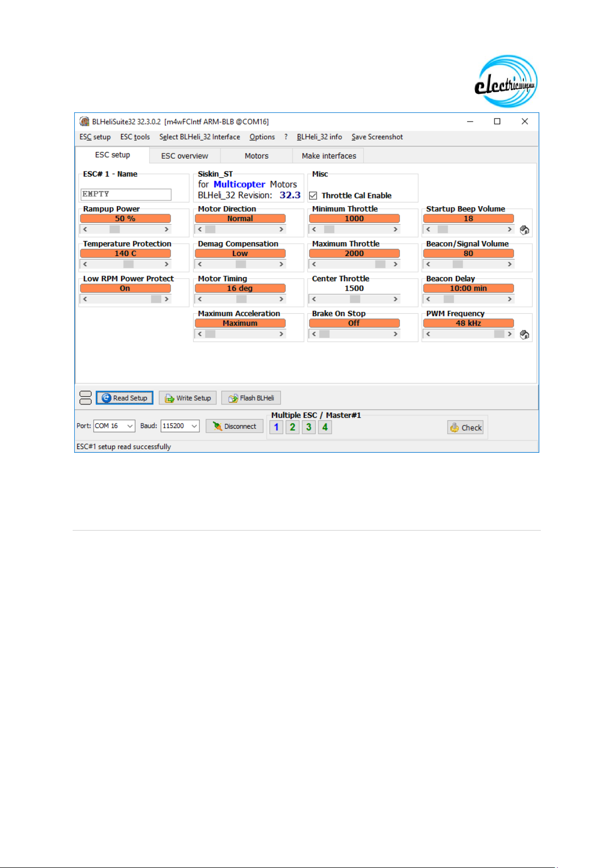Click right arrow of Center Throttle slider
This screenshot has height=868, width=614.
(396, 299)
